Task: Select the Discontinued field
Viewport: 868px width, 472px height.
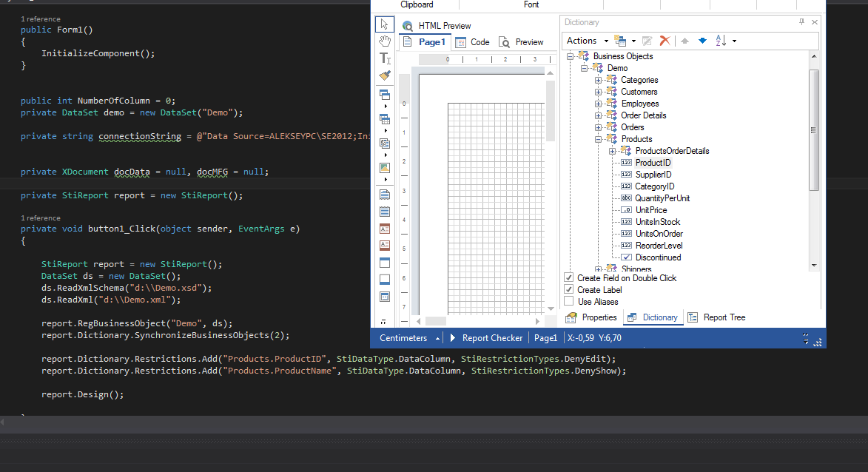Action: [658, 257]
